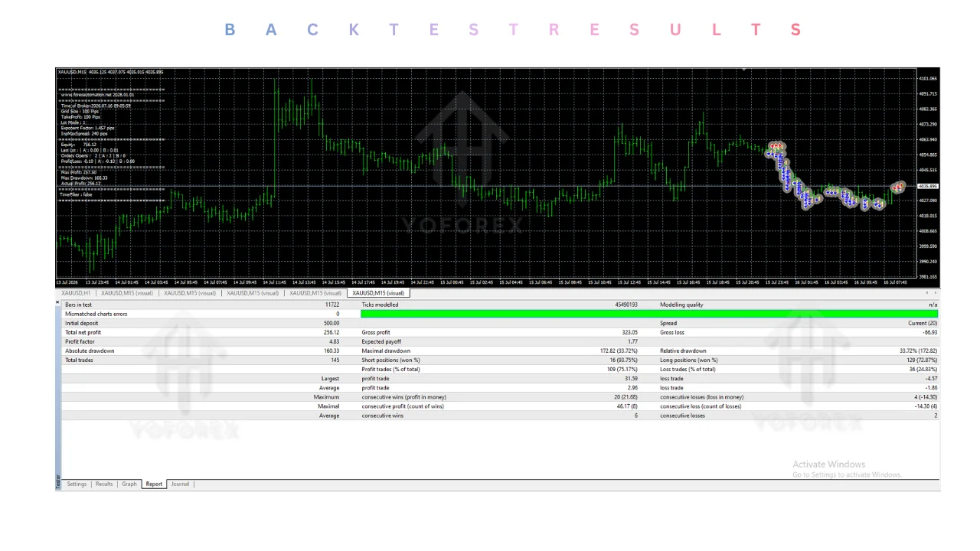This screenshot has width=980, height=551.
Task: Open the Journal tab of the Tester
Action: click(180, 484)
